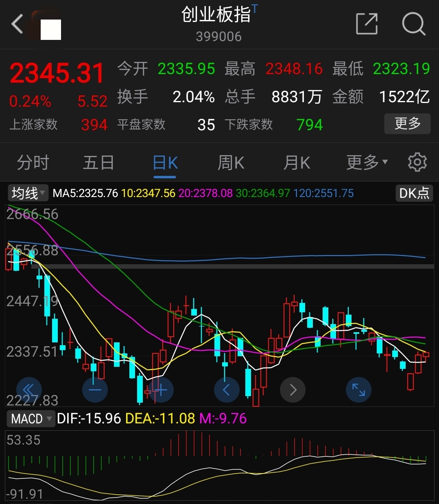
Task: Tap the back arrow icon
Action: click(17, 24)
